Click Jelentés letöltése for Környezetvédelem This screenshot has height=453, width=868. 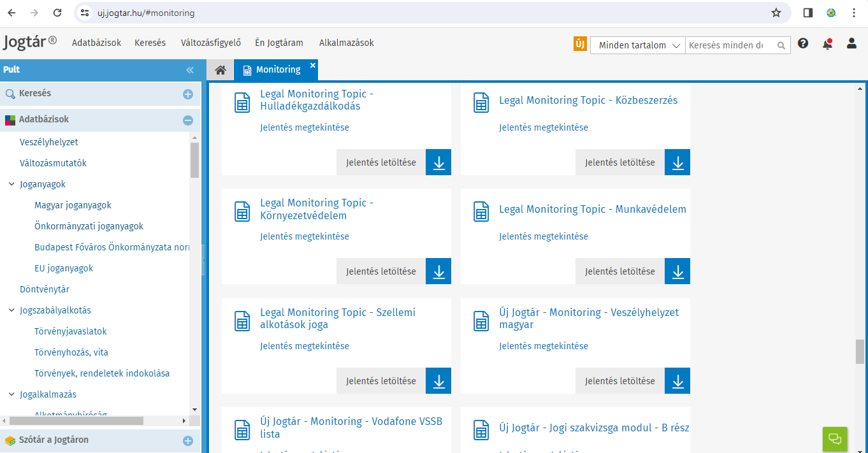point(380,271)
